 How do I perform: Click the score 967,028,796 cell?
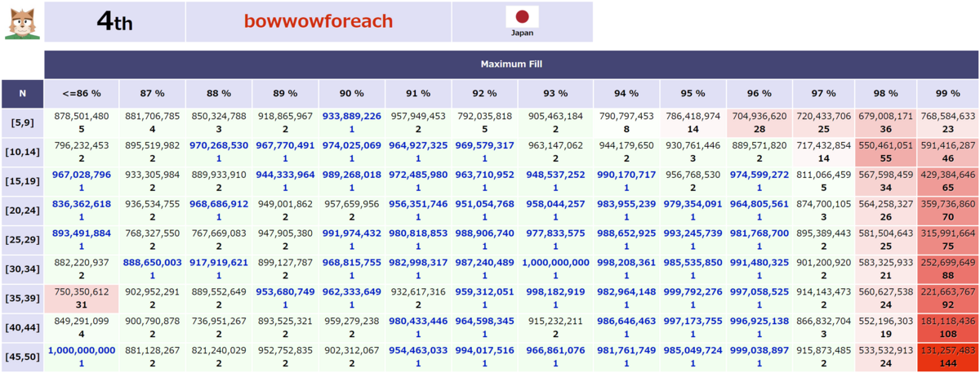click(x=81, y=181)
